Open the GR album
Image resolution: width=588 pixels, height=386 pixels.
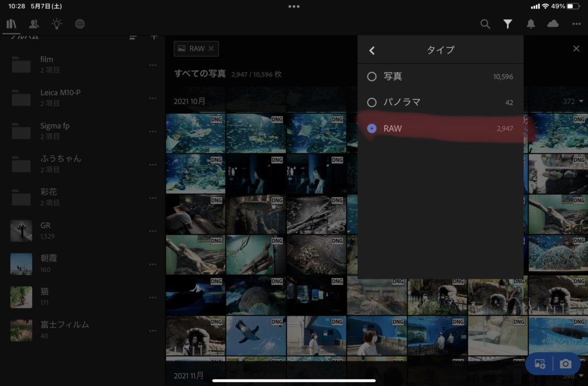83,231
